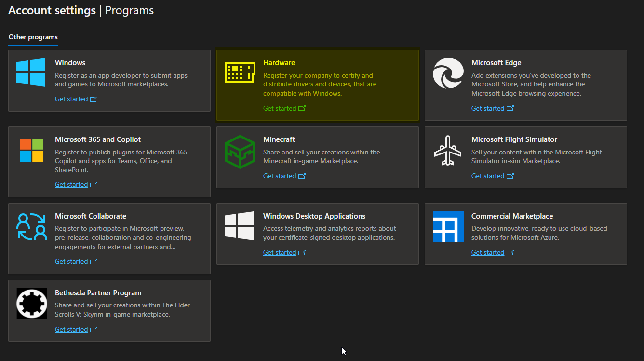The image size is (644, 361).
Task: Click the Microsoft 365 and Copilot title
Action: pos(98,139)
